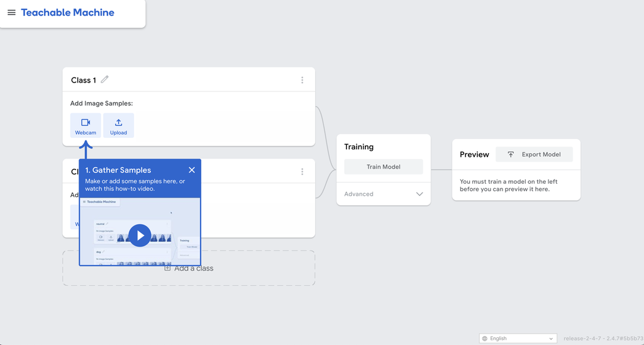Select Webcam input for Class 1
The width and height of the screenshot is (644, 345).
click(86, 125)
